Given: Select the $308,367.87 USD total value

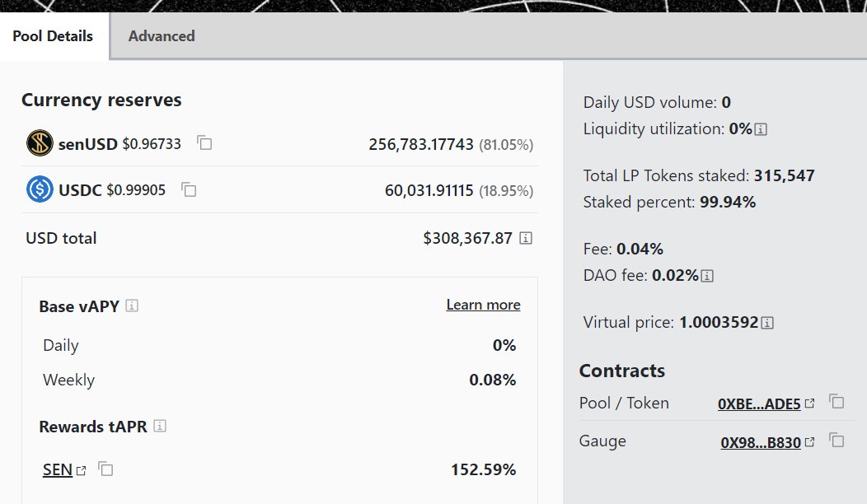Looking at the screenshot, I should (x=468, y=238).
